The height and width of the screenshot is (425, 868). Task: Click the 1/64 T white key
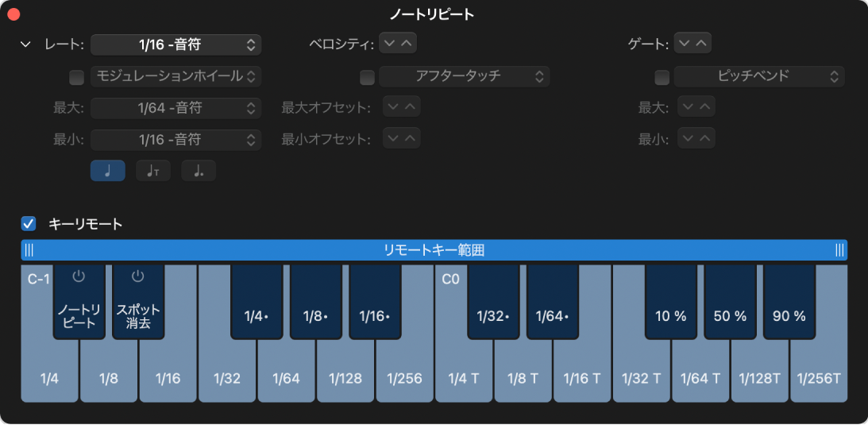click(x=700, y=378)
